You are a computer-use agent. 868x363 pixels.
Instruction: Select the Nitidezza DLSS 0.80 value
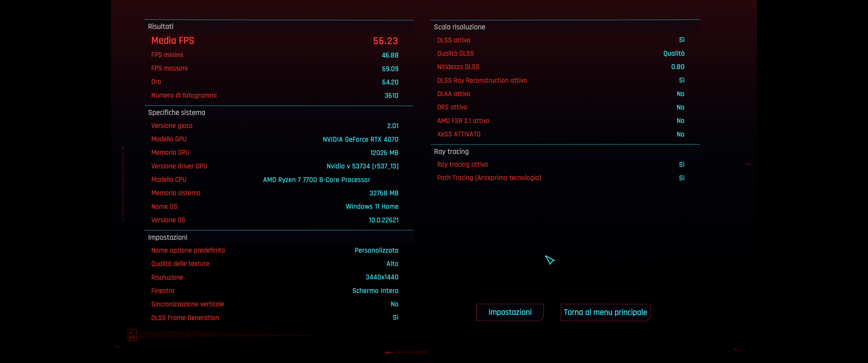click(677, 67)
